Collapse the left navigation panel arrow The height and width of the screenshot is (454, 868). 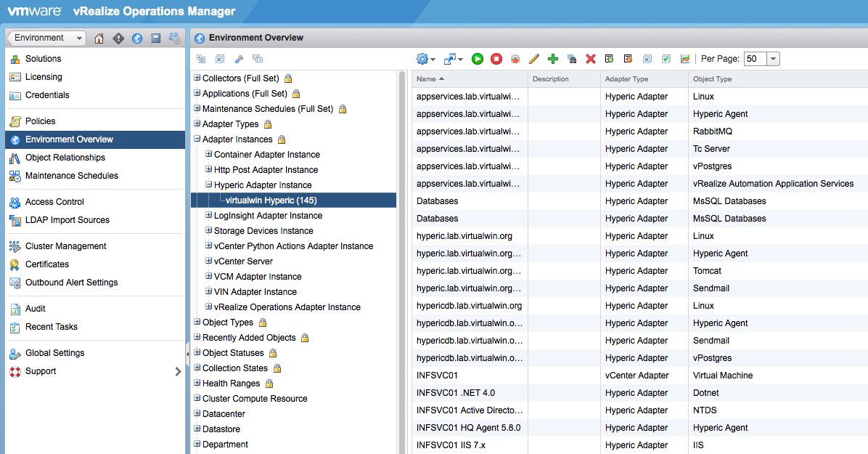tap(188, 353)
